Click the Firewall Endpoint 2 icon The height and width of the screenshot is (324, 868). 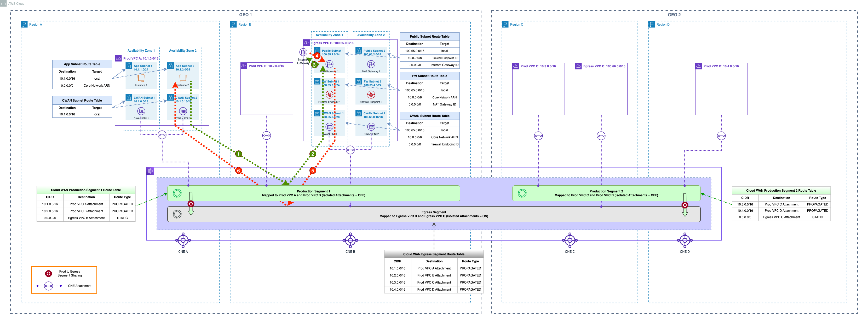[371, 95]
